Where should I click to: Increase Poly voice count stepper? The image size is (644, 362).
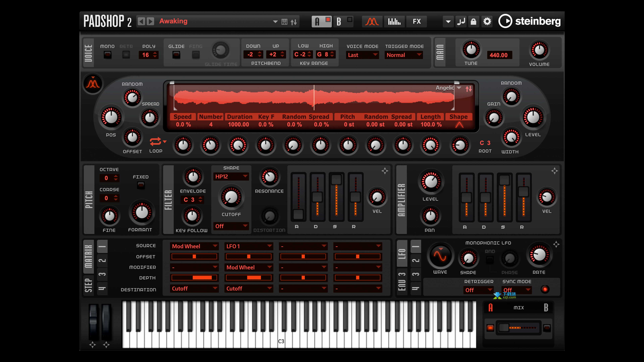click(155, 53)
